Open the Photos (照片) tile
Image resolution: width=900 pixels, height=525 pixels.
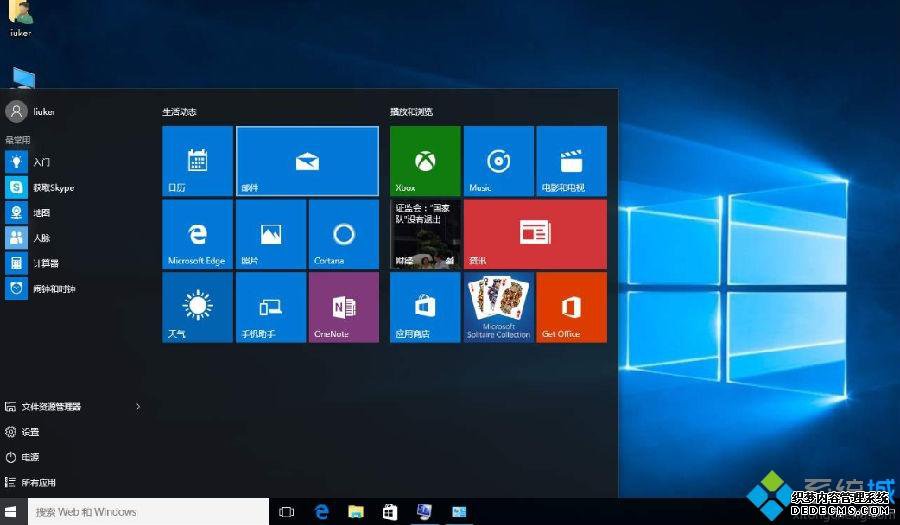270,234
